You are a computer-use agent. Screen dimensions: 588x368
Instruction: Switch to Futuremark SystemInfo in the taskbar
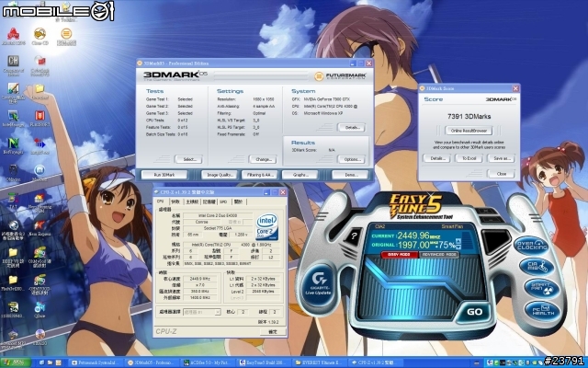tap(95, 362)
